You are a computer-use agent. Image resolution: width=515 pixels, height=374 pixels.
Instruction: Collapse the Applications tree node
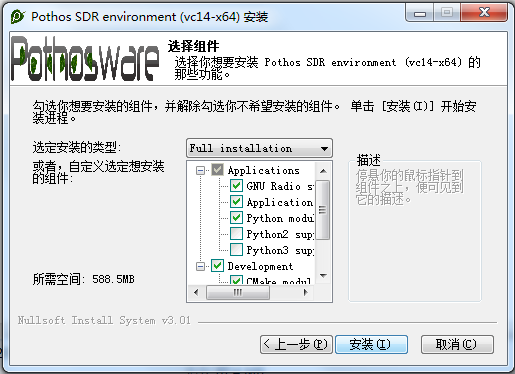tap(200, 170)
